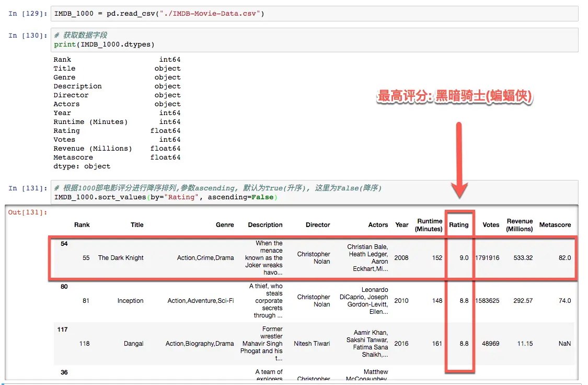Click the metascore value 74.0
Image resolution: width=588 pixels, height=385 pixels.
click(565, 301)
